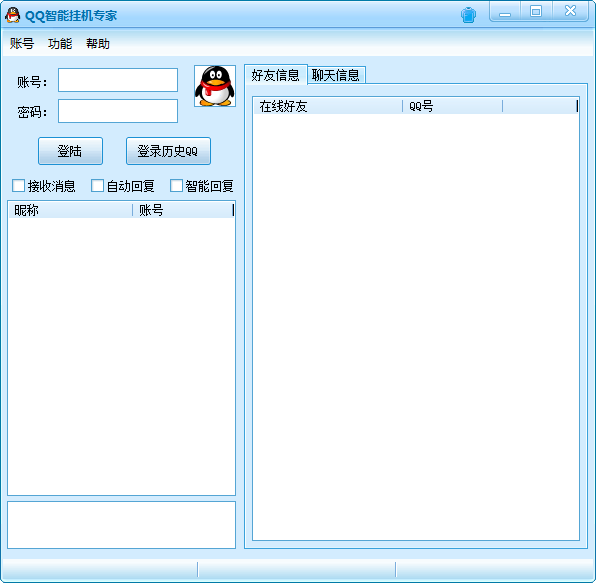This screenshot has height=583, width=596.
Task: Click the skin changer shirt icon
Action: click(468, 15)
